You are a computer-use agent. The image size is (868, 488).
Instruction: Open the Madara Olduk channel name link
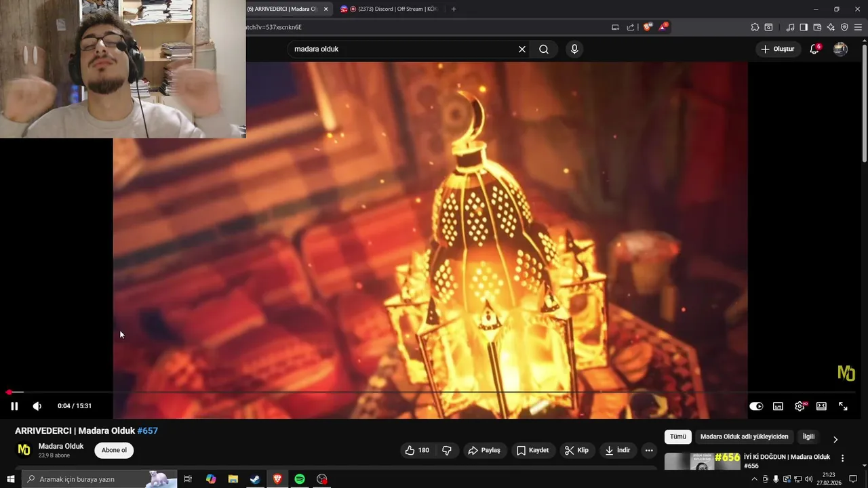pyautogui.click(x=61, y=446)
